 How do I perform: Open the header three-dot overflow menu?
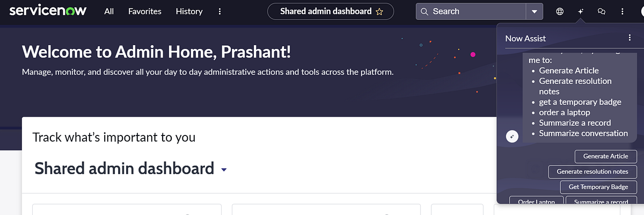tap(623, 11)
